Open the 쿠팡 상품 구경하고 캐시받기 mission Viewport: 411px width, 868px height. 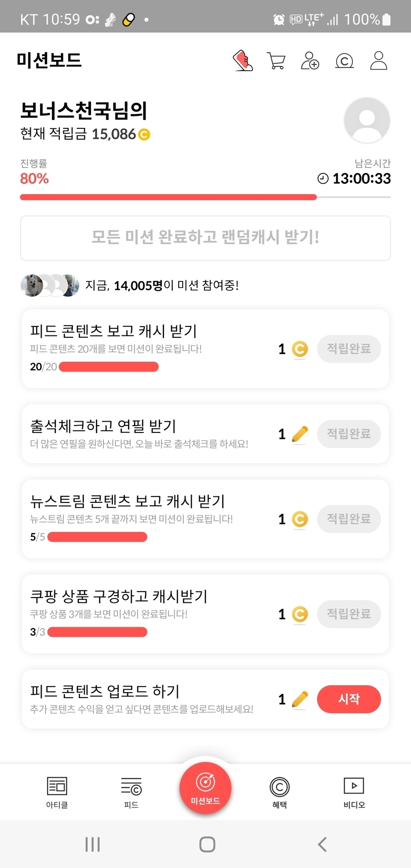pos(119,597)
